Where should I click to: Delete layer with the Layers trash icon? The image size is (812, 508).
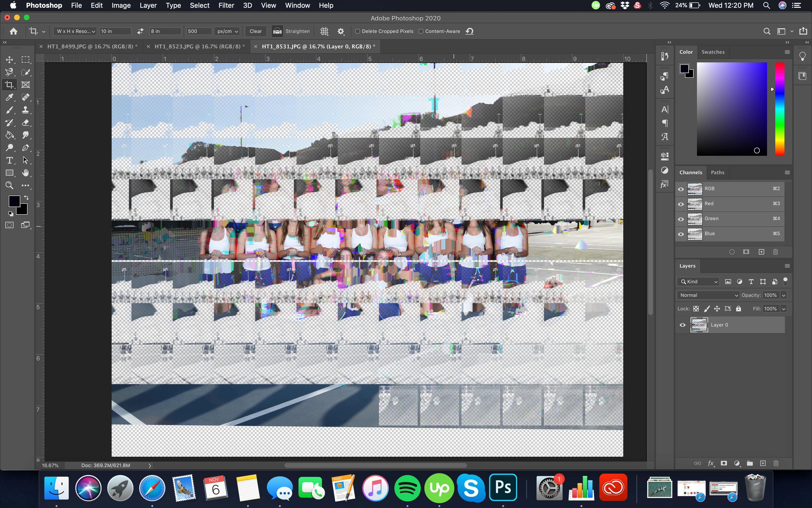776,463
